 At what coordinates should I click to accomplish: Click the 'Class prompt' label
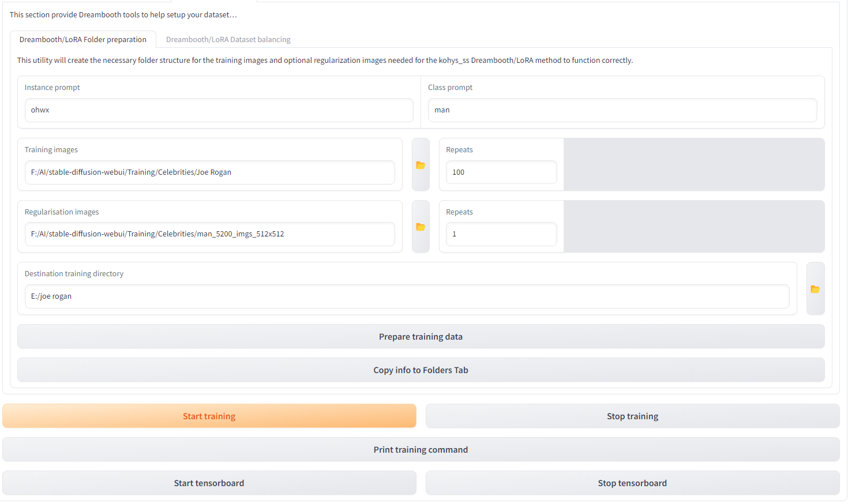click(450, 88)
